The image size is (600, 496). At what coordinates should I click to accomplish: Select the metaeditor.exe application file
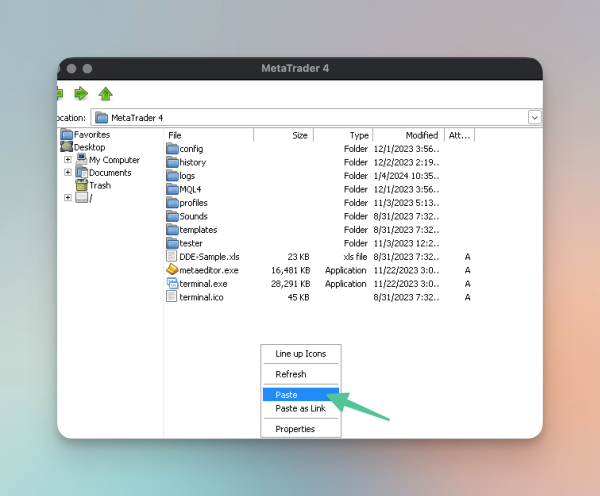(208, 270)
